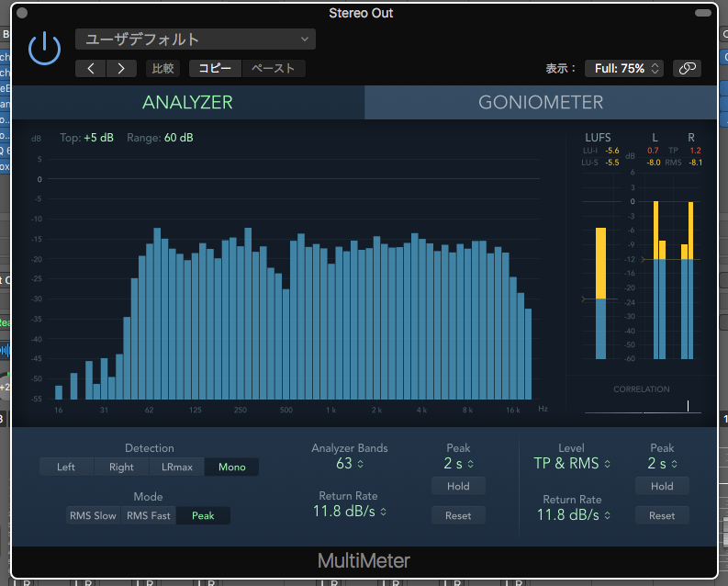Viewport: 728px width, 586px height.
Task: Open level meter Peak 2 s dropdown
Action: pyautogui.click(x=662, y=463)
